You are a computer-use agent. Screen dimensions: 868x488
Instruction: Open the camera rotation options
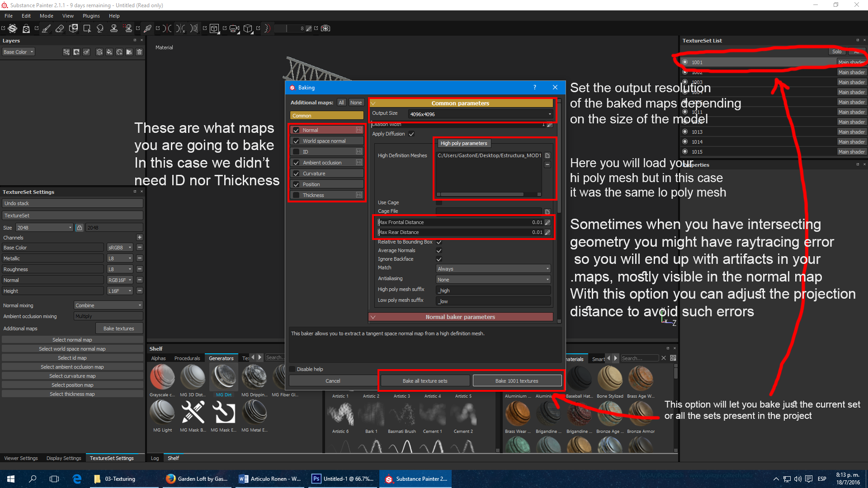point(234,28)
